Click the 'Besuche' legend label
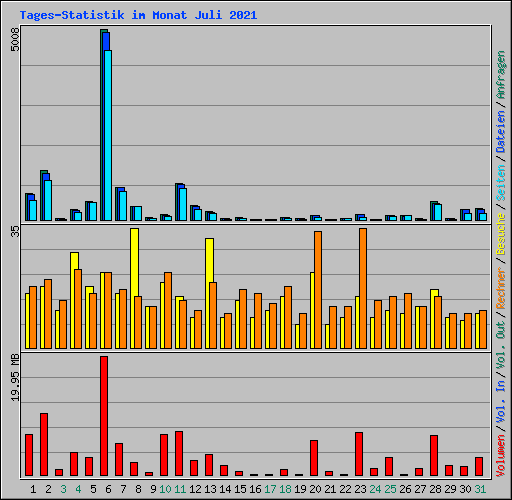The height and width of the screenshot is (500, 512). pyautogui.click(x=501, y=234)
